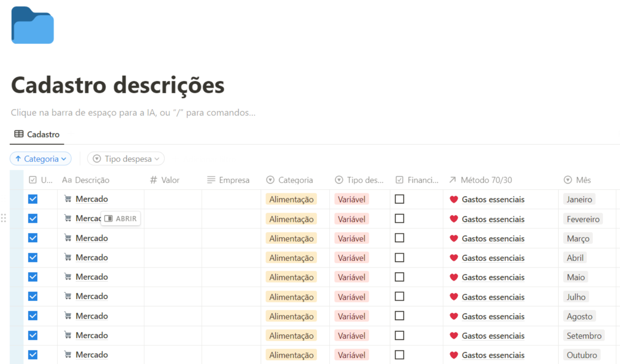Click the heart icon in Março row
Image resolution: width=620 pixels, height=364 pixels.
(454, 239)
